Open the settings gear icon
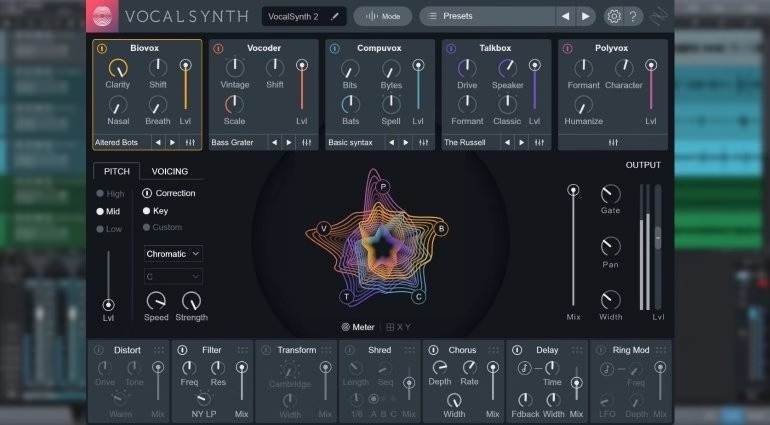 pyautogui.click(x=614, y=16)
